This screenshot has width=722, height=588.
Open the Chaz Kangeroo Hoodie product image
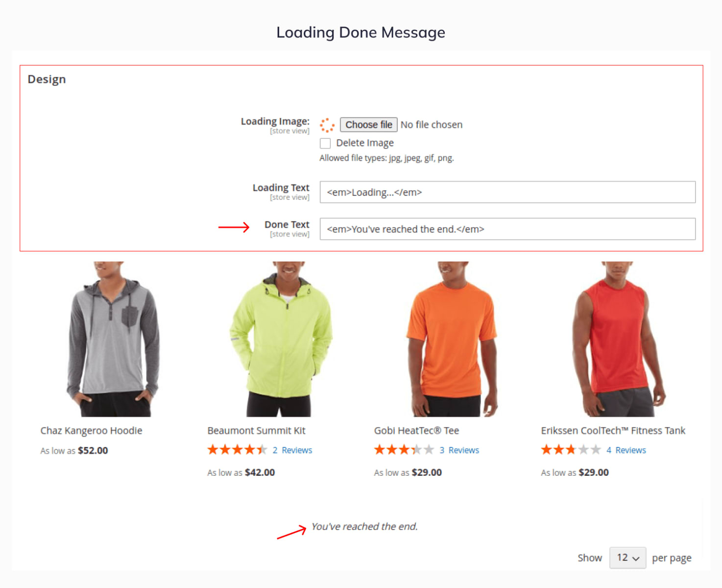pos(113,339)
